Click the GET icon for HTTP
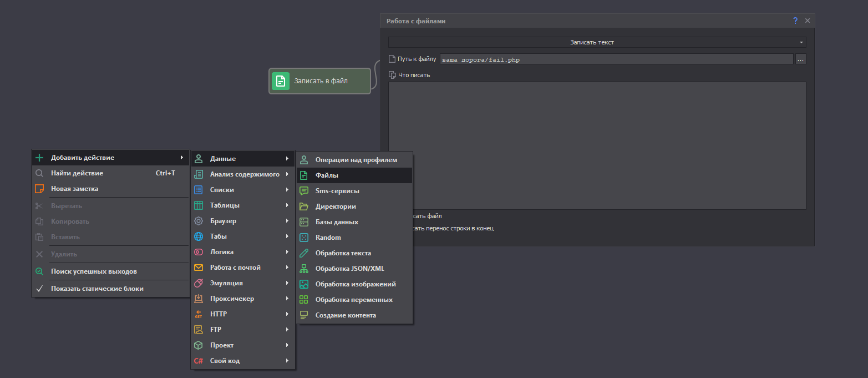This screenshot has height=378, width=868. coord(199,314)
